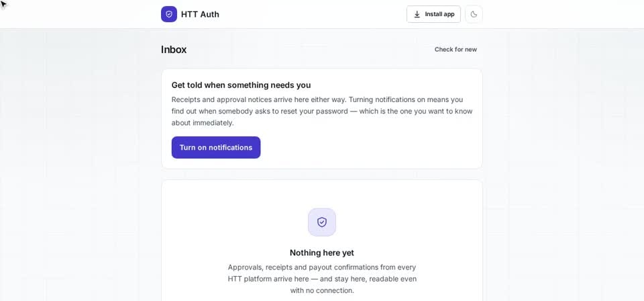Click Check for new
The height and width of the screenshot is (301, 644).
pos(455,49)
